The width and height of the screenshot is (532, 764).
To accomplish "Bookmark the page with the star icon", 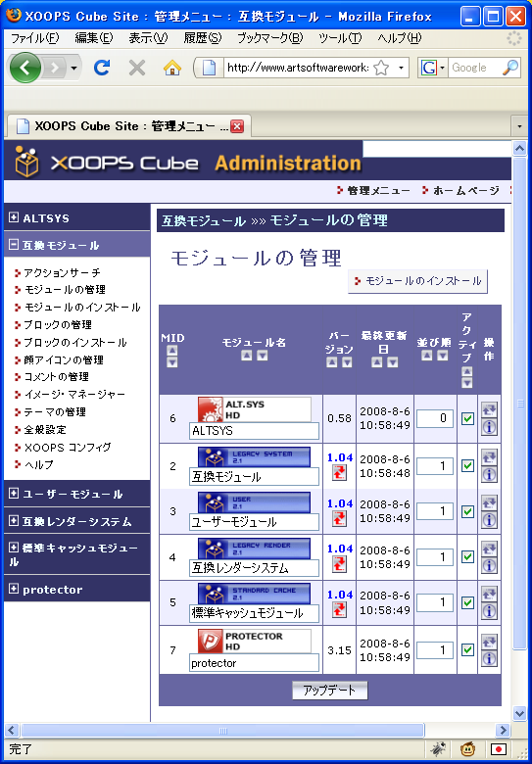I will (380, 69).
